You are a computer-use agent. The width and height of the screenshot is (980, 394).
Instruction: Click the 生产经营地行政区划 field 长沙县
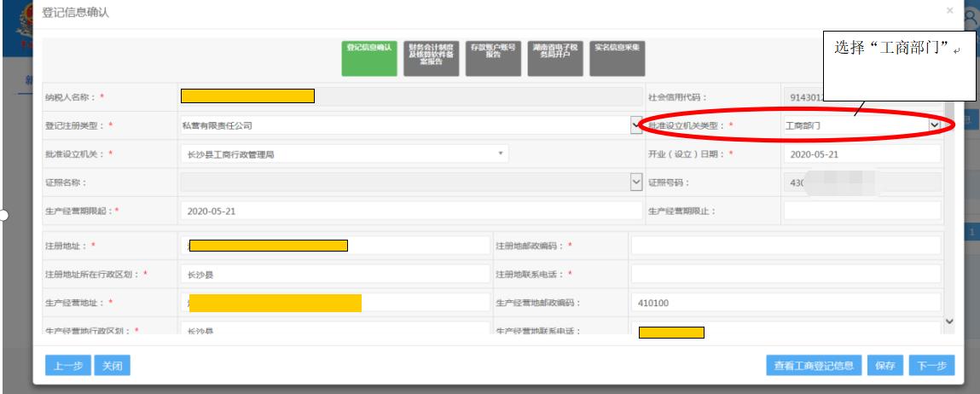pyautogui.click(x=335, y=329)
